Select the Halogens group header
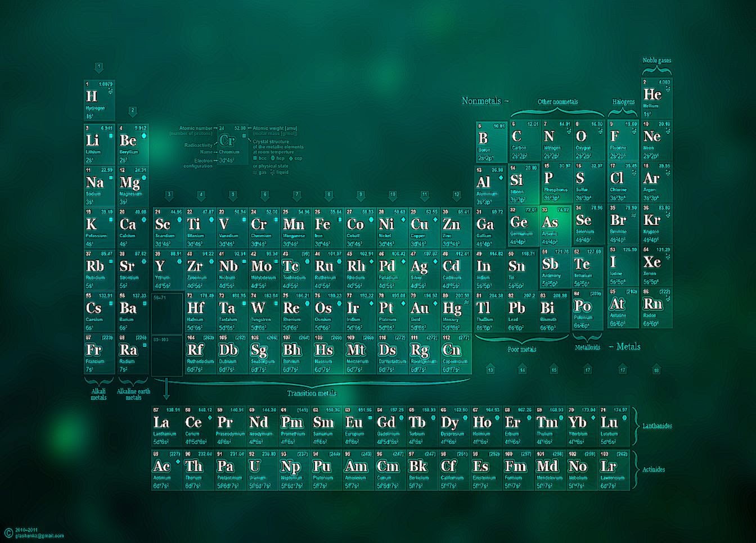This screenshot has width=756, height=543. [623, 102]
